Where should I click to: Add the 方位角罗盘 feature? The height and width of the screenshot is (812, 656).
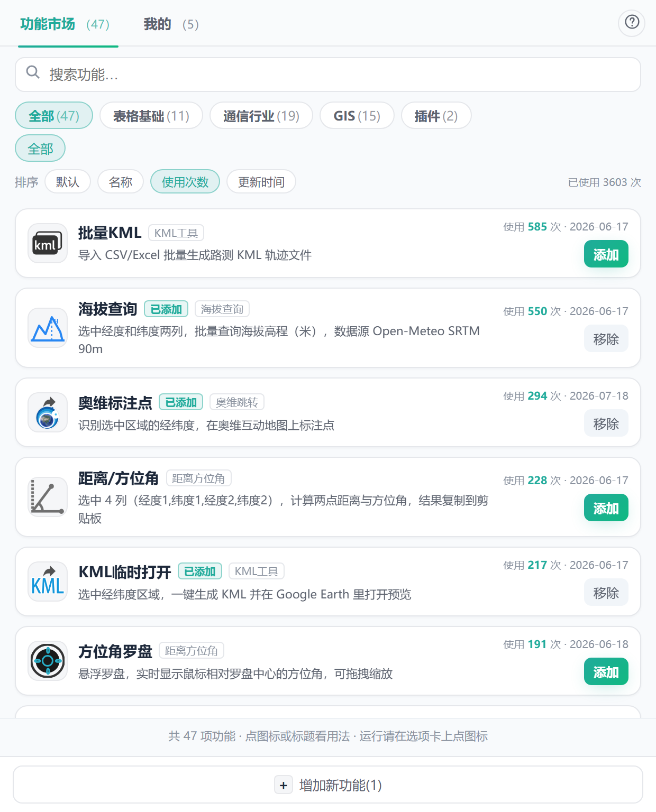click(x=606, y=672)
